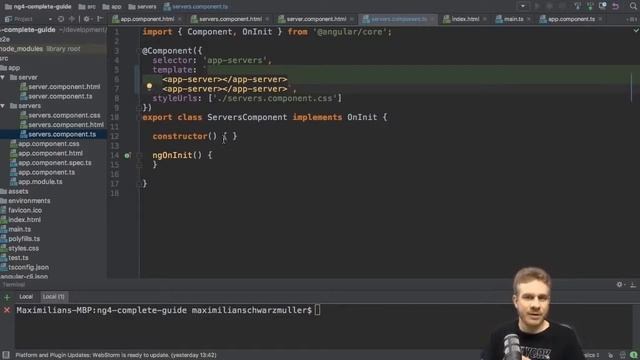Add new terminal session with plus icon
Image resolution: width=640 pixels, height=360 pixels.
[7, 297]
